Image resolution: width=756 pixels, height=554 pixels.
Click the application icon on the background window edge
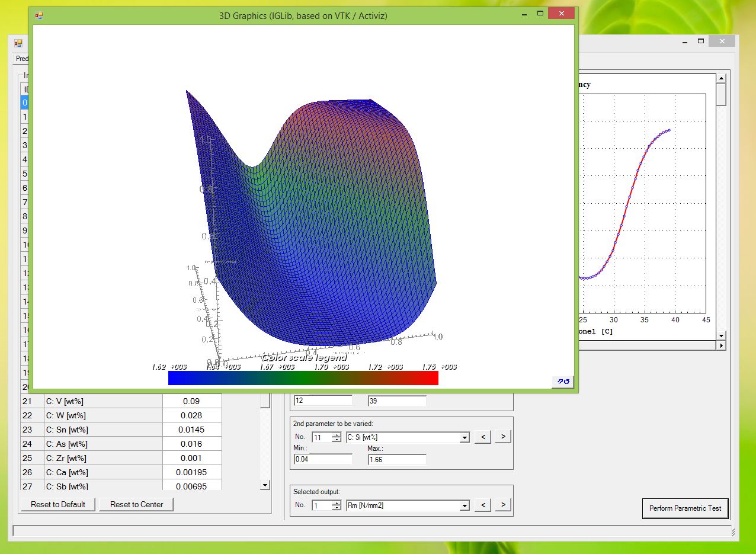[x=17, y=43]
